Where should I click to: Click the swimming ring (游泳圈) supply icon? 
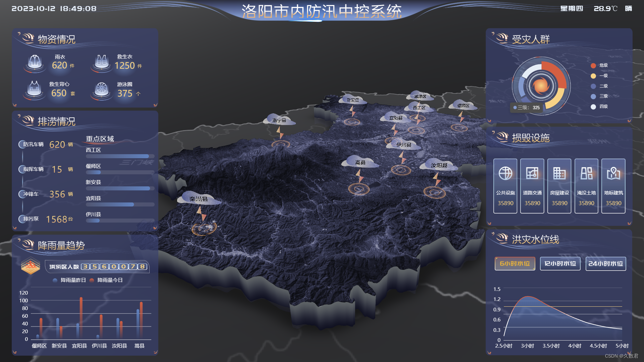pos(102,90)
